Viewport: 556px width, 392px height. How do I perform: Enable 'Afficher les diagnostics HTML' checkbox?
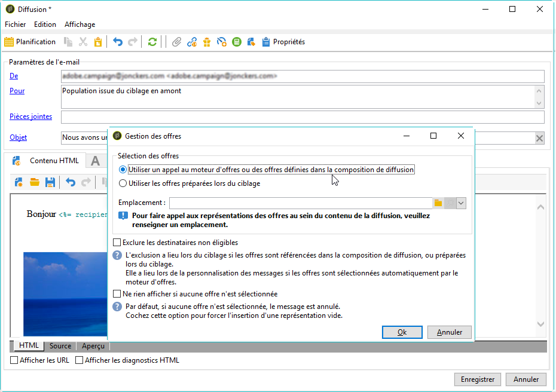point(127,360)
